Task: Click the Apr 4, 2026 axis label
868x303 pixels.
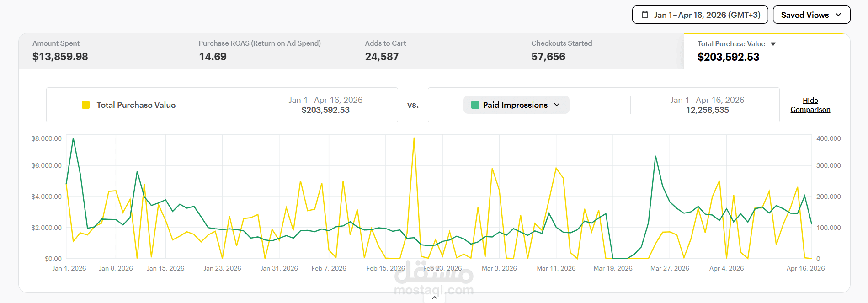Action: (726, 268)
